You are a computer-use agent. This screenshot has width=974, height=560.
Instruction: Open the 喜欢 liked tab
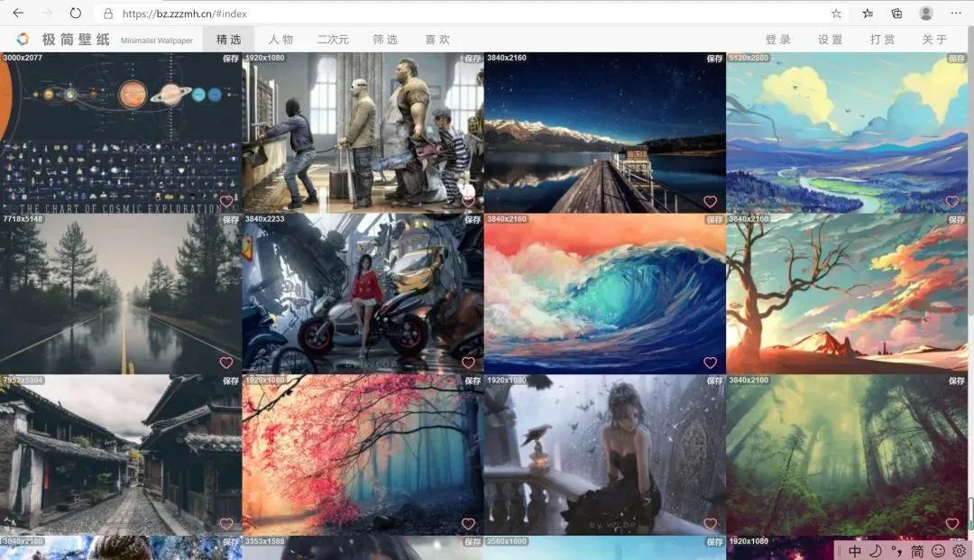(437, 39)
